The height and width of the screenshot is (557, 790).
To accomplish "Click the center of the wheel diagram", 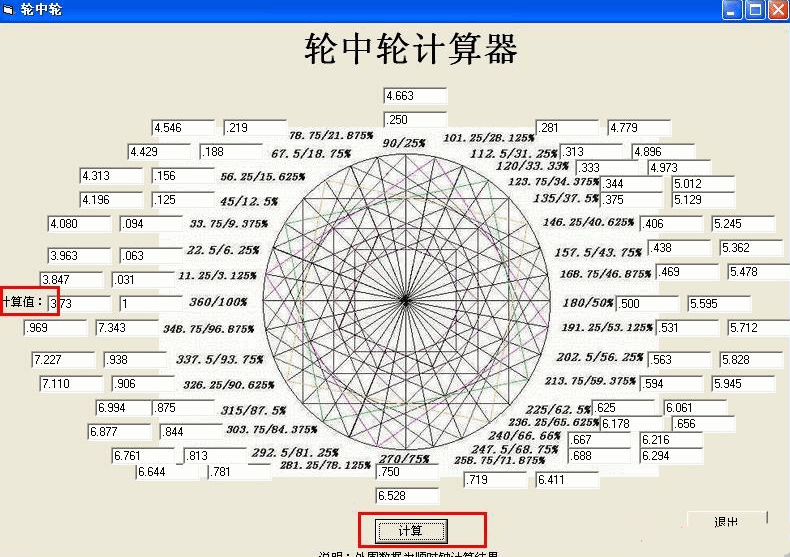I will coord(405,300).
